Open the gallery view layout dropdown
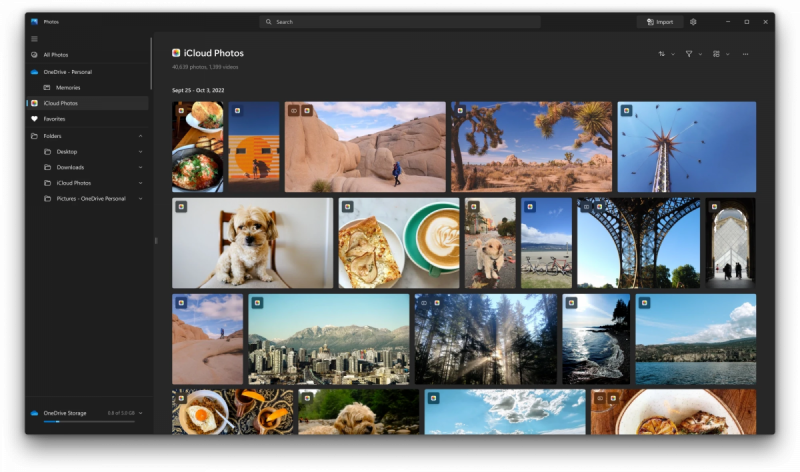800x472 pixels. click(x=720, y=54)
